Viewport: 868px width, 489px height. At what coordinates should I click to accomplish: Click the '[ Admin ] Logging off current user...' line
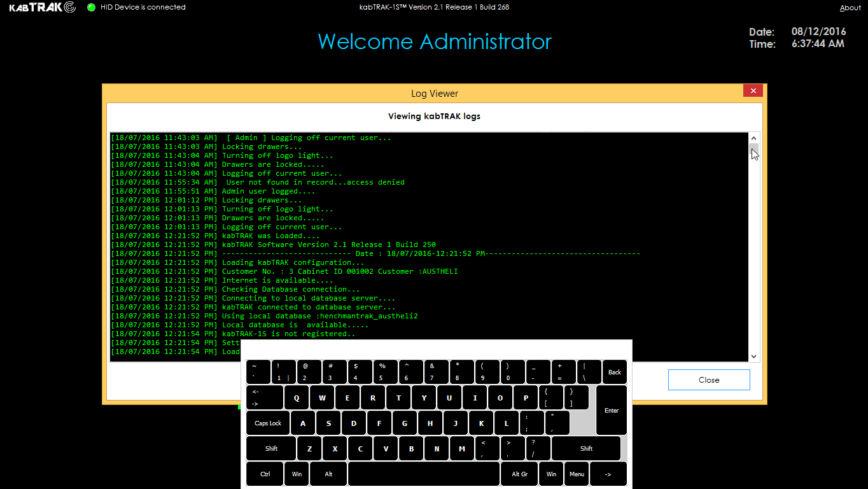(251, 138)
